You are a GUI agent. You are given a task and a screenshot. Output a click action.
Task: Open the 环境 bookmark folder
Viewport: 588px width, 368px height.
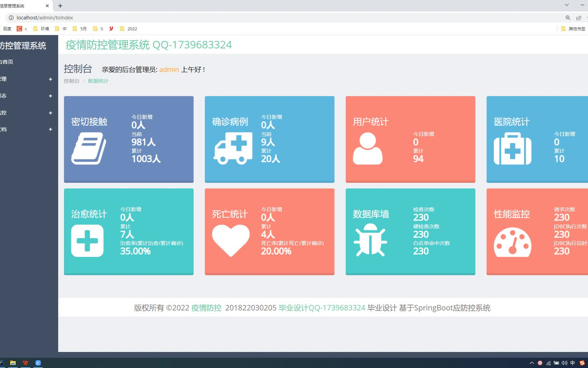[41, 29]
